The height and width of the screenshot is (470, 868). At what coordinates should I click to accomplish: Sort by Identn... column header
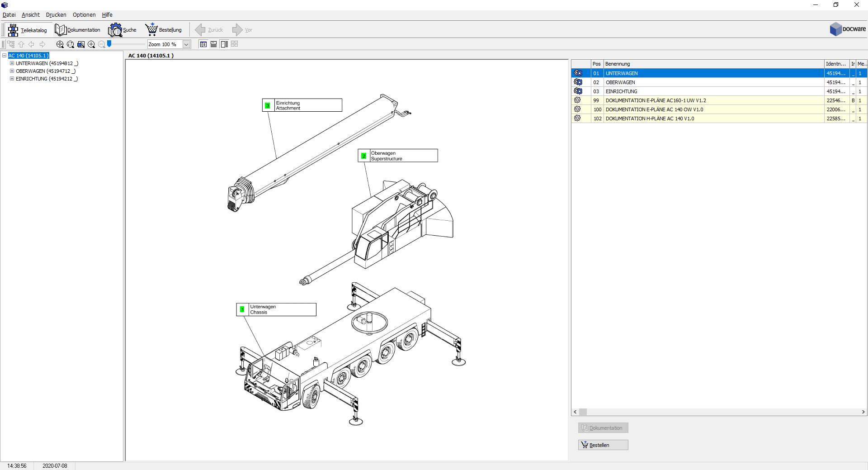[837, 64]
